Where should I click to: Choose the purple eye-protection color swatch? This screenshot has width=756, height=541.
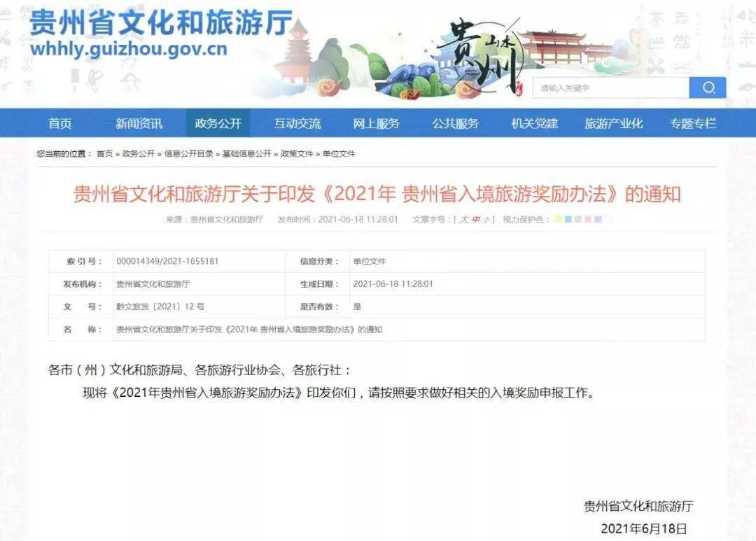click(x=598, y=219)
